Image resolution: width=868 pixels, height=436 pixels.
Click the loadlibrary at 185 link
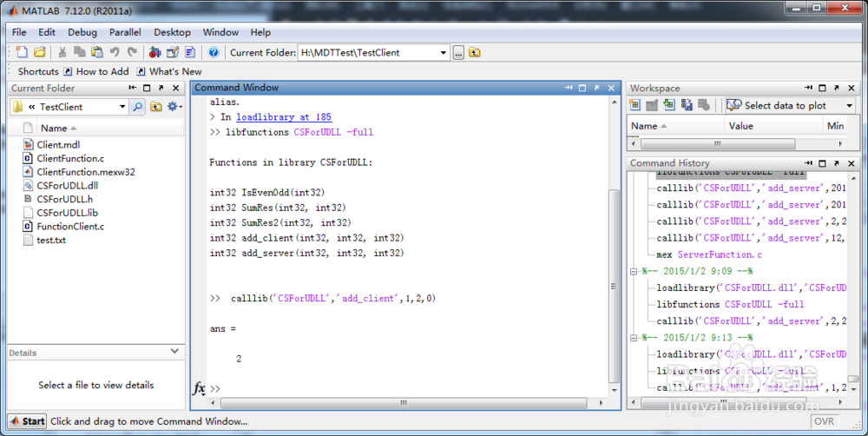(284, 117)
